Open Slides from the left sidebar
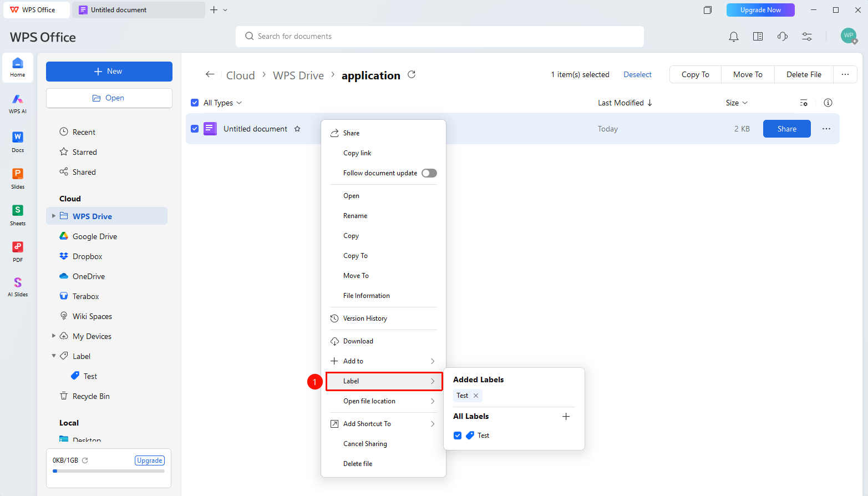868x496 pixels. point(18,178)
